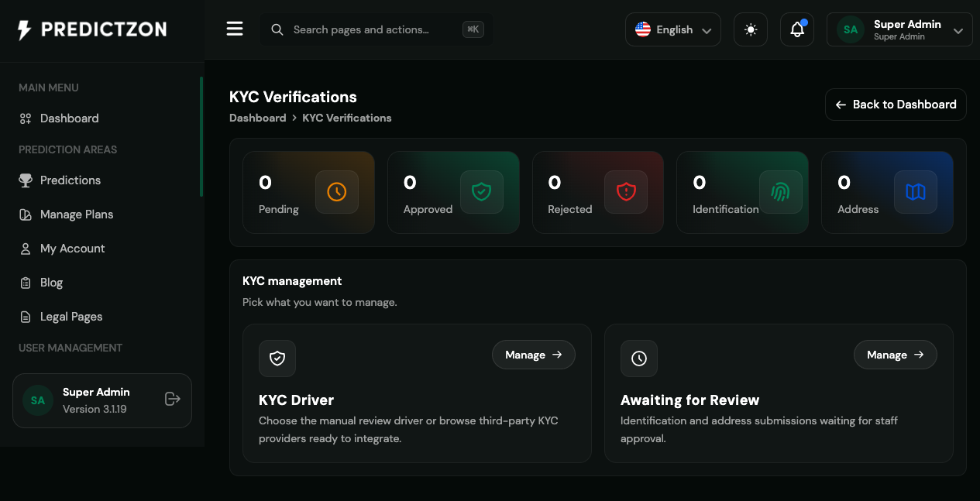Viewport: 980px width, 501px height.
Task: Click the KYC Verifications breadcrumb
Action: (x=347, y=118)
